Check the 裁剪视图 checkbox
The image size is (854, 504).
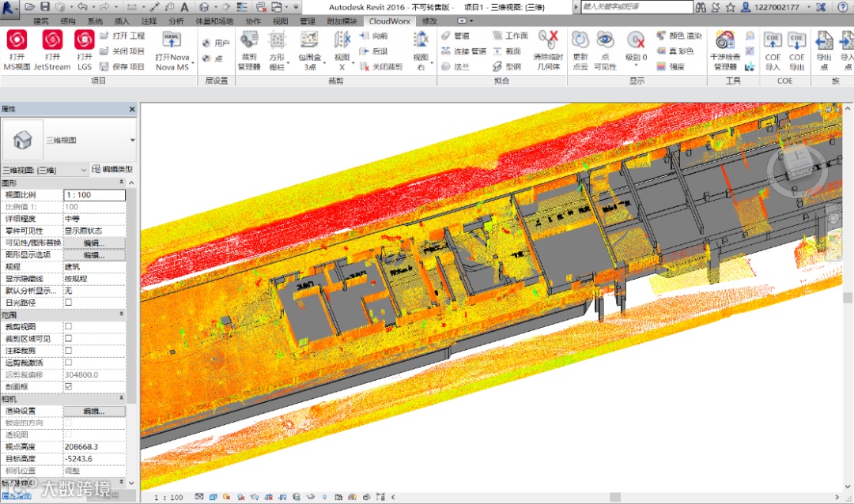(68, 326)
